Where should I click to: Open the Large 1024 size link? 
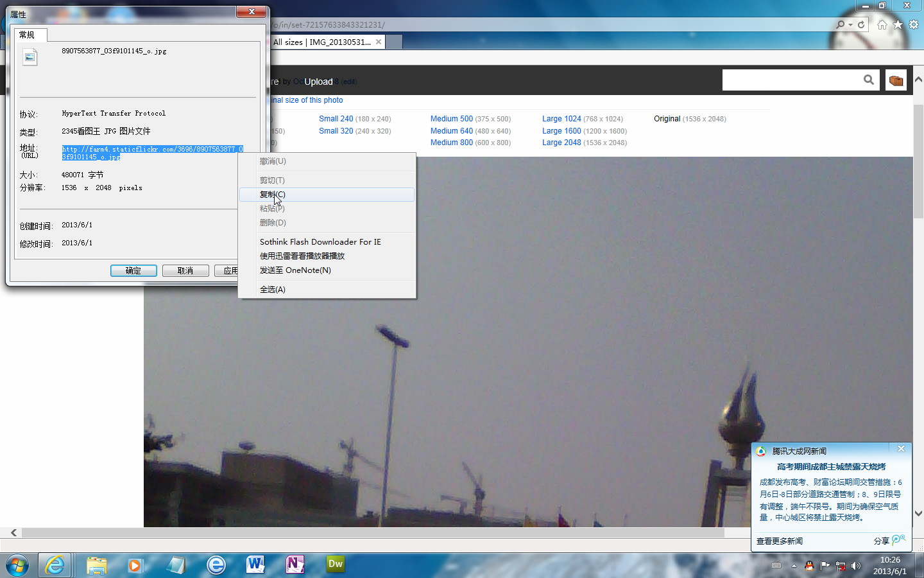click(561, 119)
